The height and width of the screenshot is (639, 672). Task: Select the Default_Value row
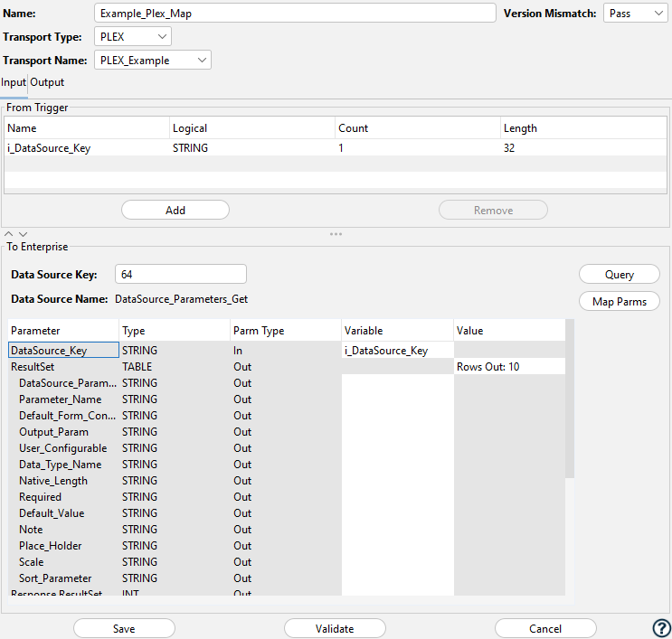(x=287, y=512)
